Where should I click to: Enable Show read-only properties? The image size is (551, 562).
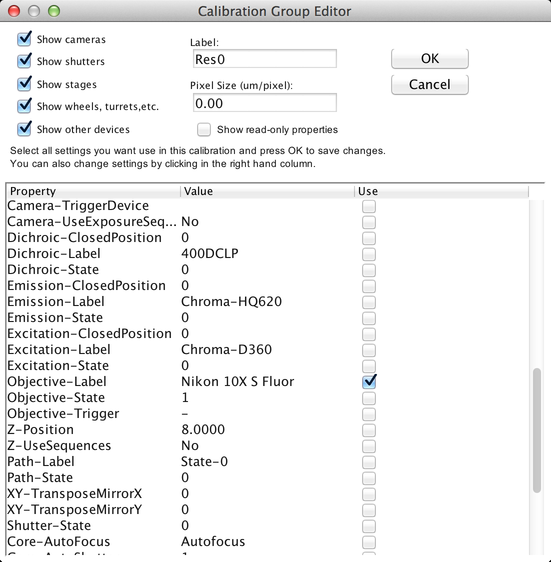pos(204,129)
